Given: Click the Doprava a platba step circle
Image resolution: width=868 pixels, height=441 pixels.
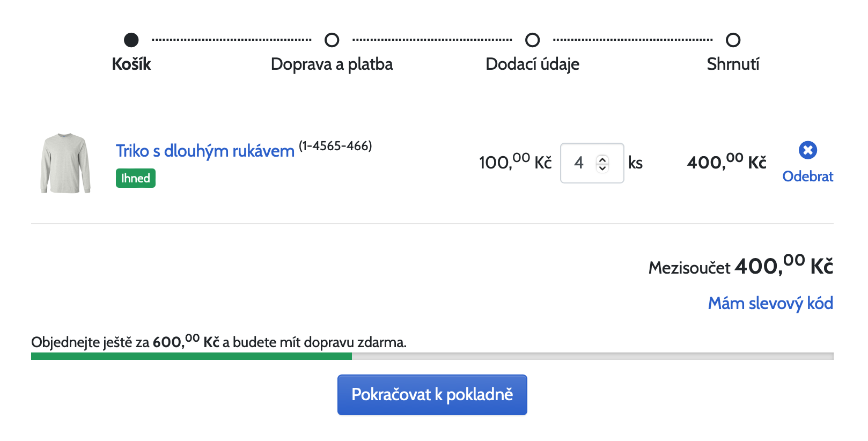Looking at the screenshot, I should pyautogui.click(x=332, y=40).
